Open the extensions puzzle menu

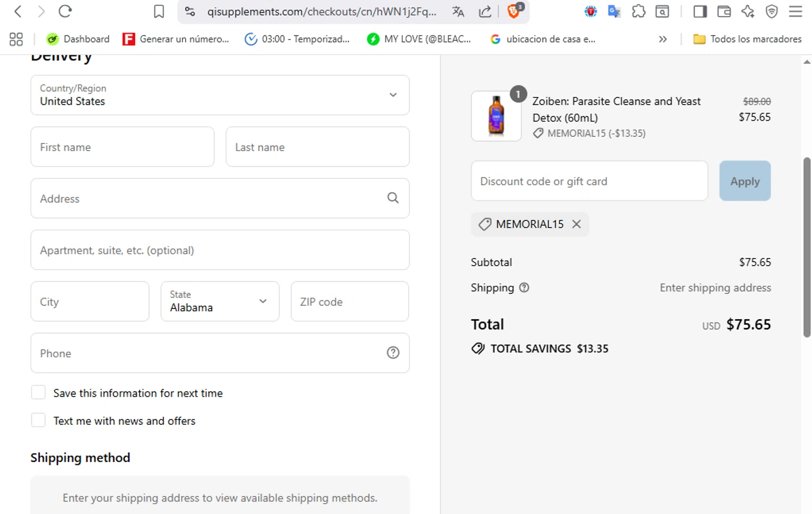(x=638, y=11)
